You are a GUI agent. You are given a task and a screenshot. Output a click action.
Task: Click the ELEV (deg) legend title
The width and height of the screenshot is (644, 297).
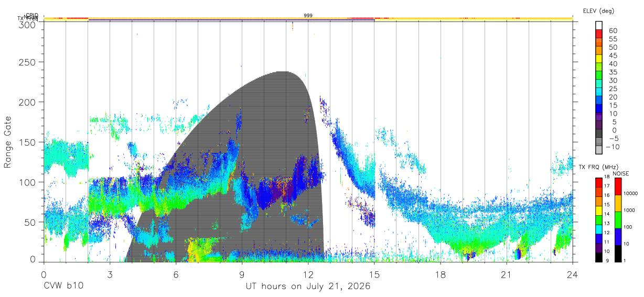pos(598,10)
